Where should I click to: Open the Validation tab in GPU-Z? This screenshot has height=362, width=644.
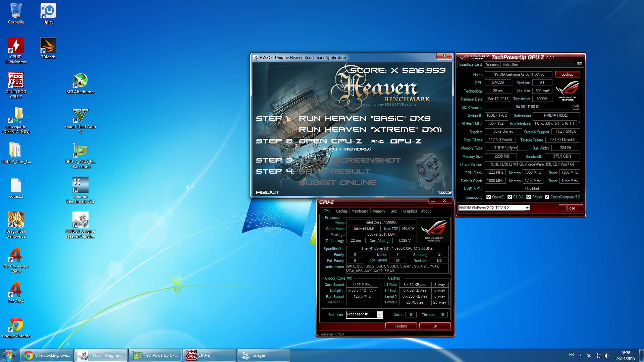click(x=510, y=65)
